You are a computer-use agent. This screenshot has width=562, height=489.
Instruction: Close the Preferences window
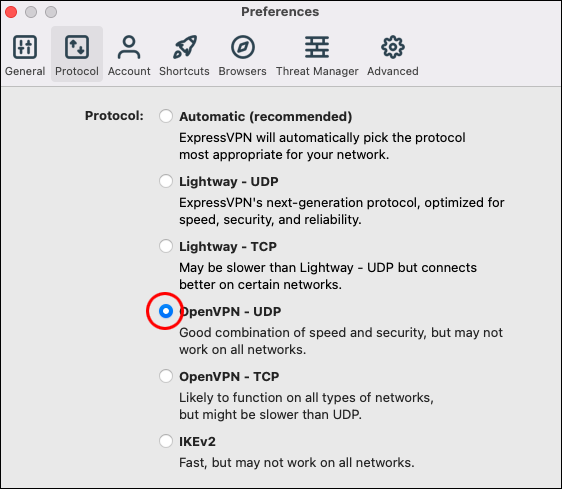(x=11, y=12)
